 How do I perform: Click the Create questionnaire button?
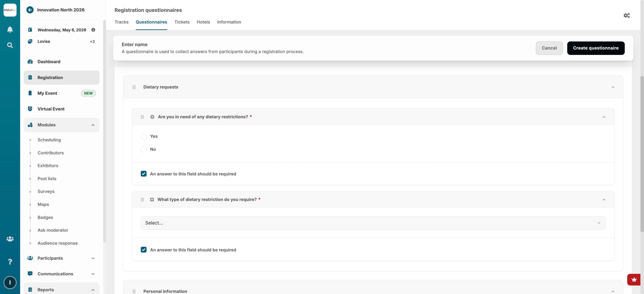pyautogui.click(x=595, y=48)
